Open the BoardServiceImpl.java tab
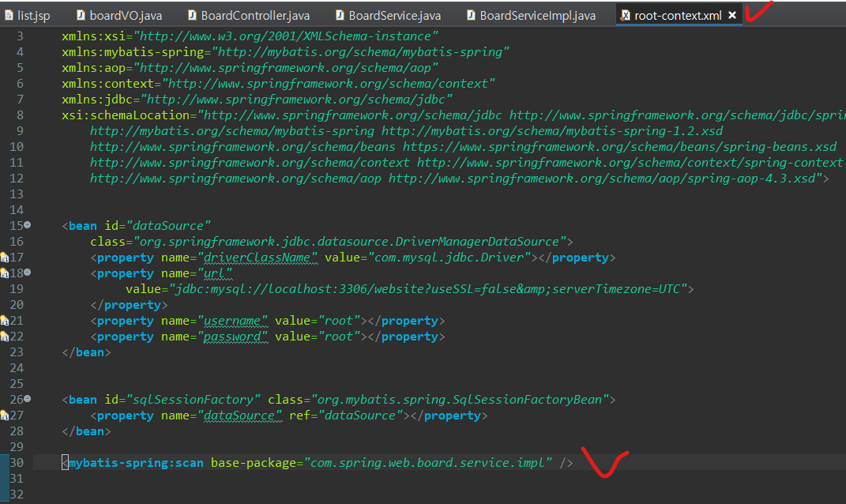846x504 pixels. click(x=532, y=16)
